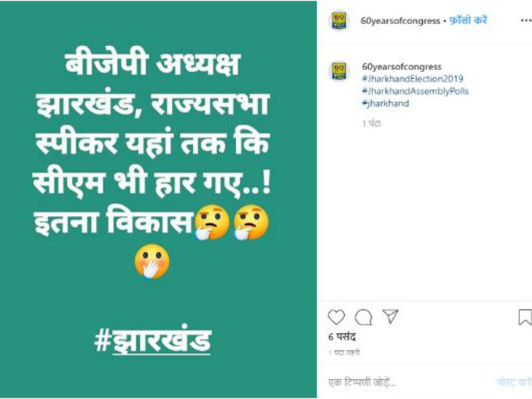Click the post timestamp below likes
Screen dimensions: 532x399
coord(344,353)
